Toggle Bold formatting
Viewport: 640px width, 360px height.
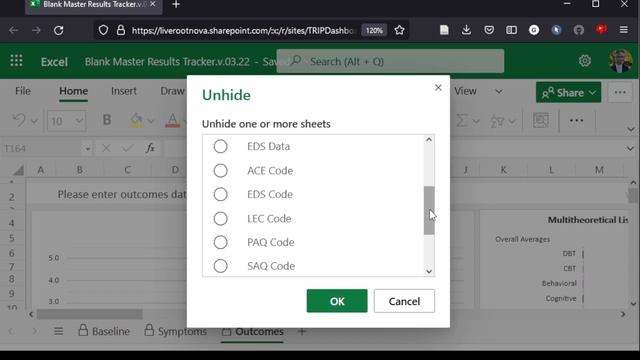(x=107, y=120)
